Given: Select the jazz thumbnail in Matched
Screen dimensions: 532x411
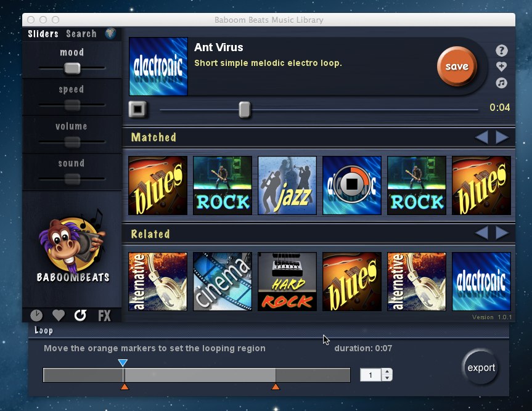Looking at the screenshot, I should pos(287,185).
